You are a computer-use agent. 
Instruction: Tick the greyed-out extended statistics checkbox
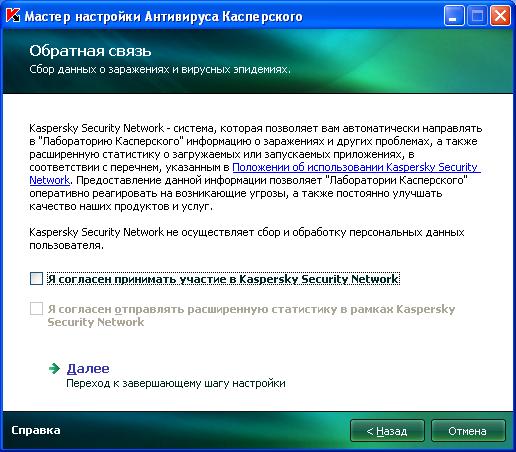click(36, 309)
